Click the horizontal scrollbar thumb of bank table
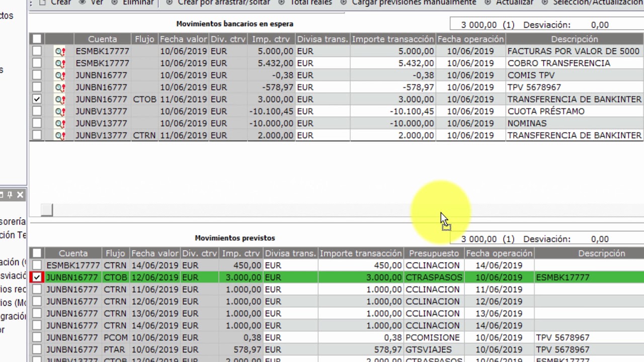644x362 pixels. pyautogui.click(x=47, y=210)
